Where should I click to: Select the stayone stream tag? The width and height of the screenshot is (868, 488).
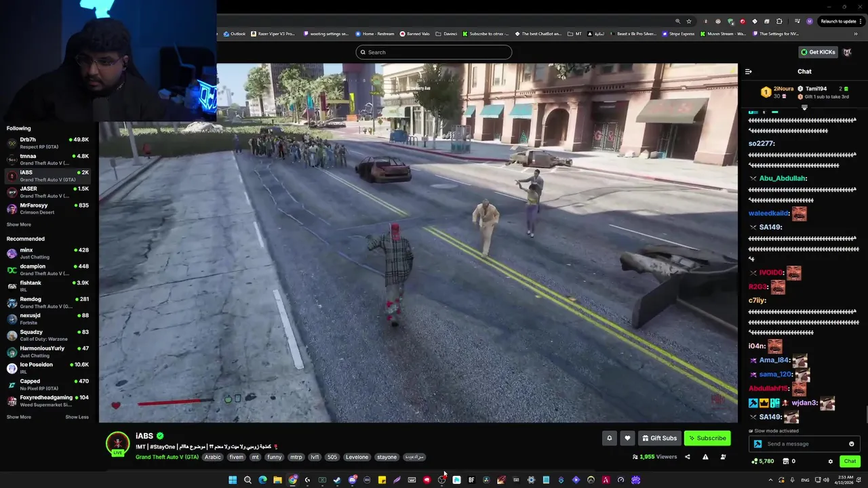coord(387,457)
